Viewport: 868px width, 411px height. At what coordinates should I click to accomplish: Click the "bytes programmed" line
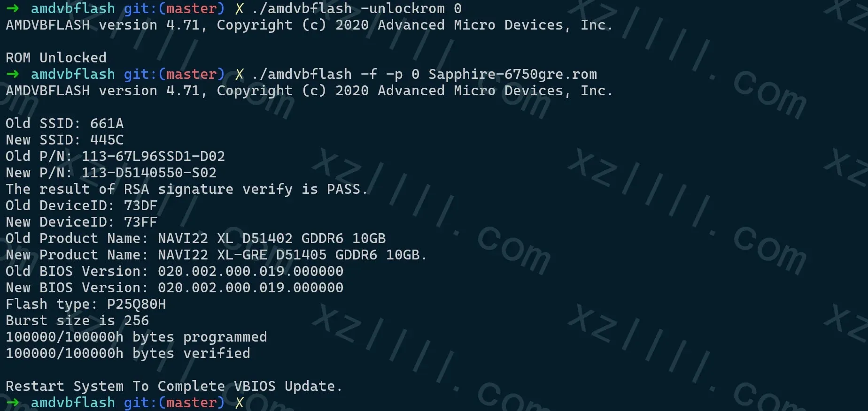click(x=136, y=337)
